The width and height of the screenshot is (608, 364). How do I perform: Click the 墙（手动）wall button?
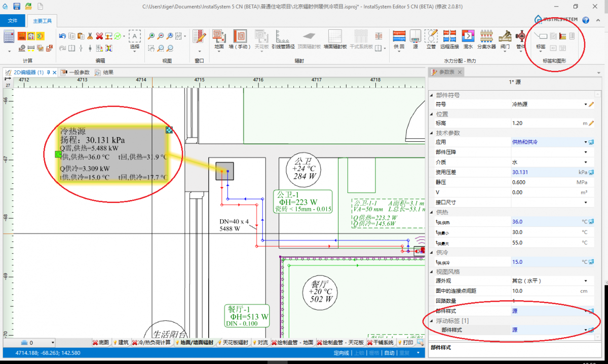click(x=240, y=38)
